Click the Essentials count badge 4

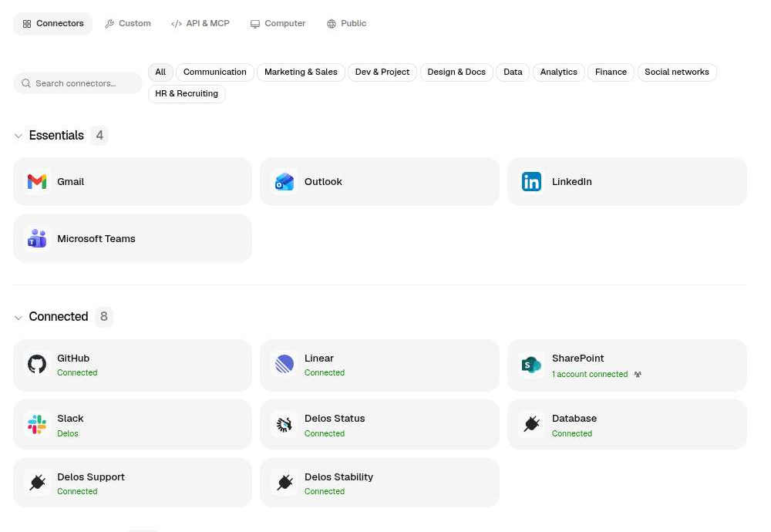[x=99, y=135]
